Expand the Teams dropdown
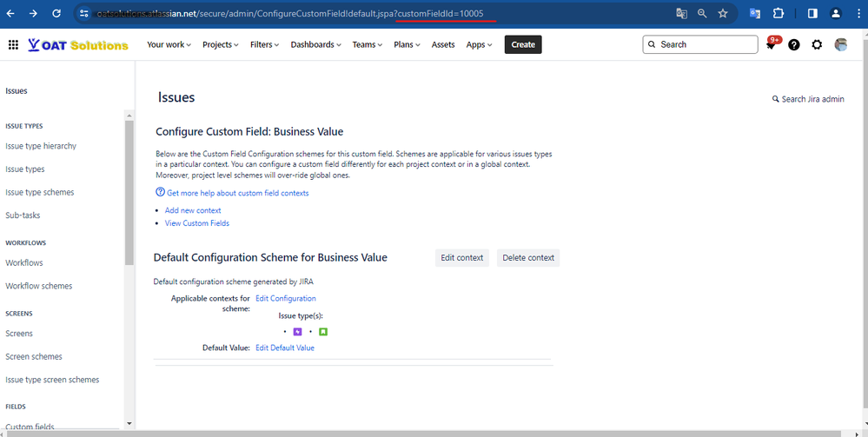This screenshot has width=868, height=437. coord(368,45)
